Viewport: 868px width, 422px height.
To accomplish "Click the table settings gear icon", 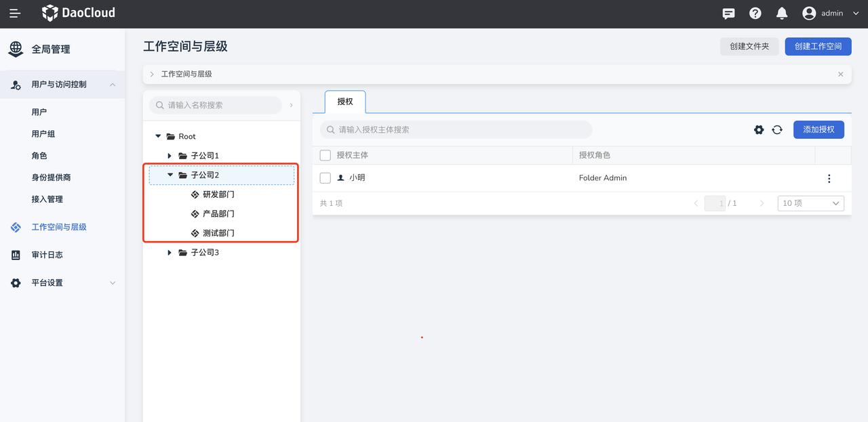I will pyautogui.click(x=759, y=129).
